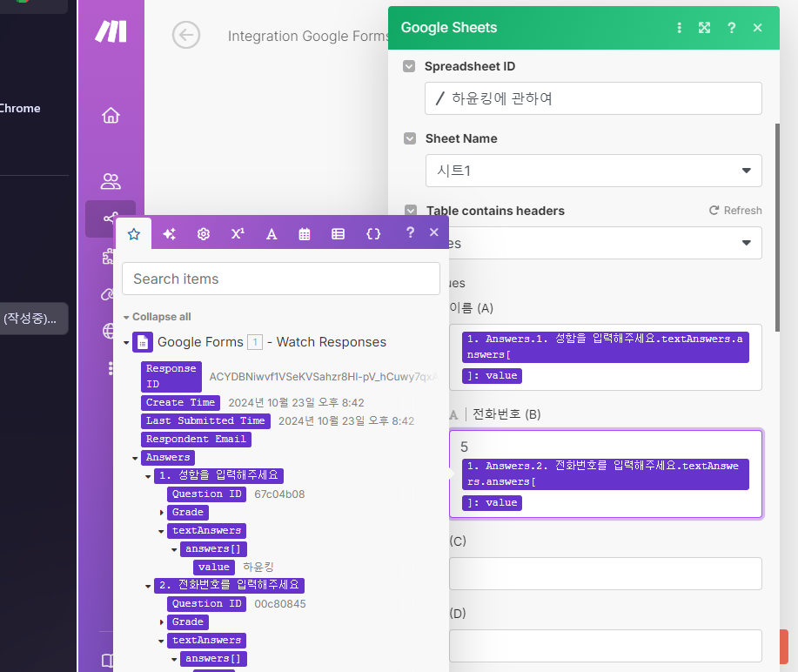Open help in the mapping panel
Image resolution: width=798 pixels, height=672 pixels.
[410, 232]
